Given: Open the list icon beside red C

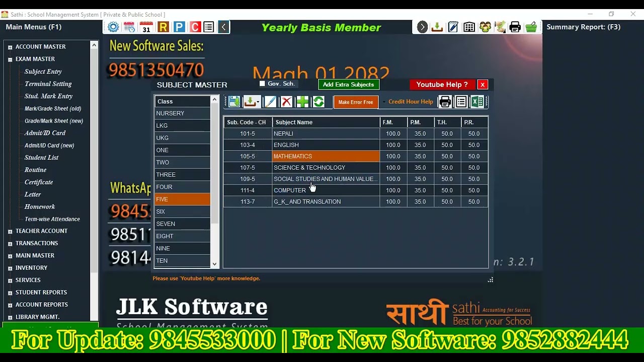Looking at the screenshot, I should [x=209, y=27].
